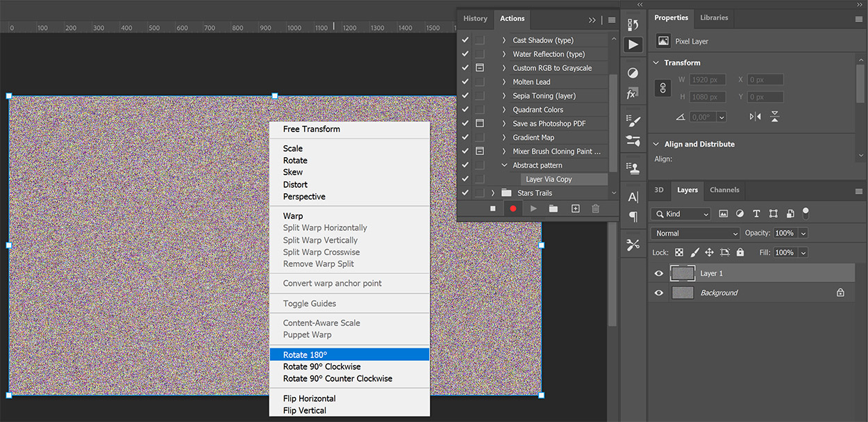This screenshot has width=868, height=422.
Task: Choose Flip Horizontal from the context menu
Action: coord(308,398)
